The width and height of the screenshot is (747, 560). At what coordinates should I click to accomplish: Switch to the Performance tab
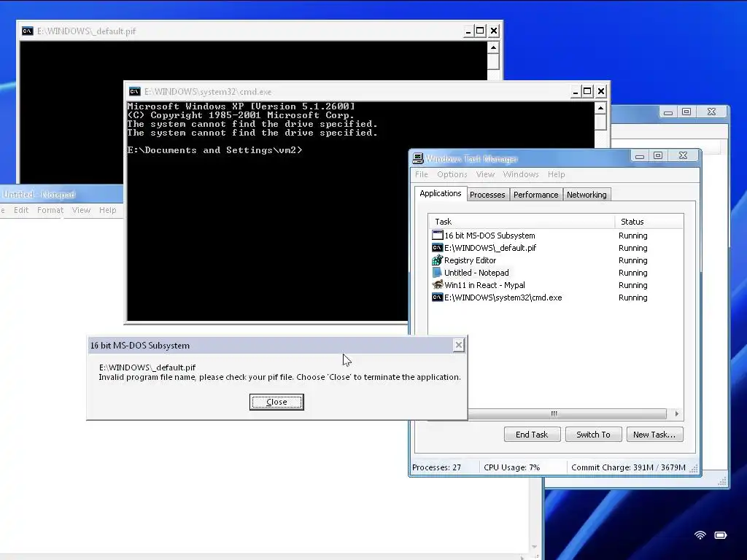(535, 194)
